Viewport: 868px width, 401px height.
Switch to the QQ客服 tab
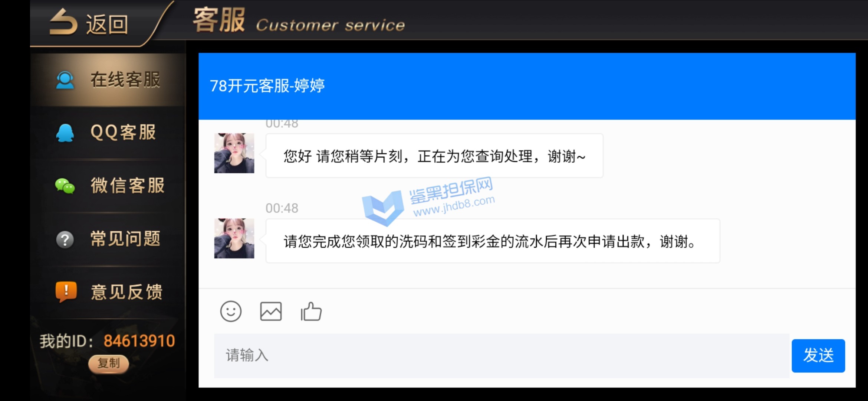point(108,133)
